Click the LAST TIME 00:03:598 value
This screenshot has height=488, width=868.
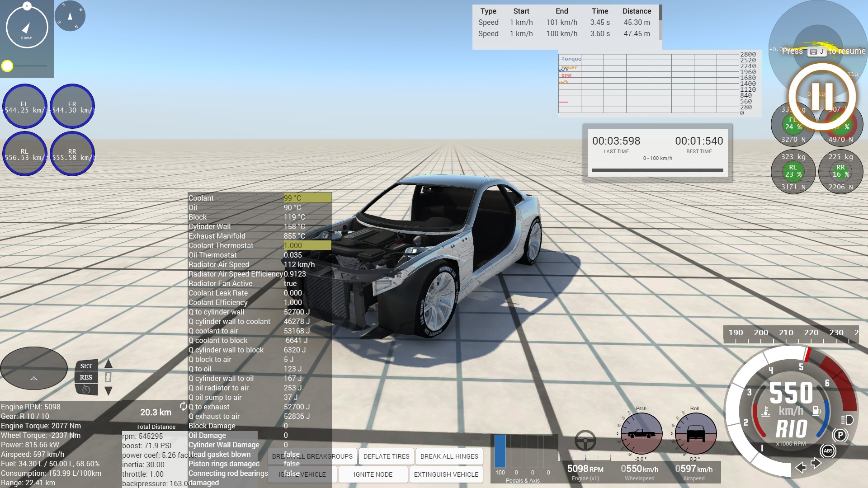(616, 141)
